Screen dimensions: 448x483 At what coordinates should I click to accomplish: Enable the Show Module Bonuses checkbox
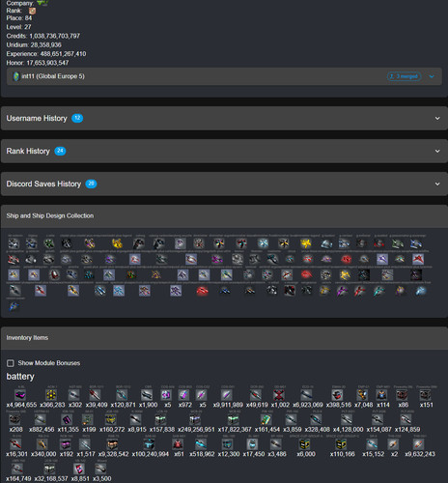click(11, 363)
